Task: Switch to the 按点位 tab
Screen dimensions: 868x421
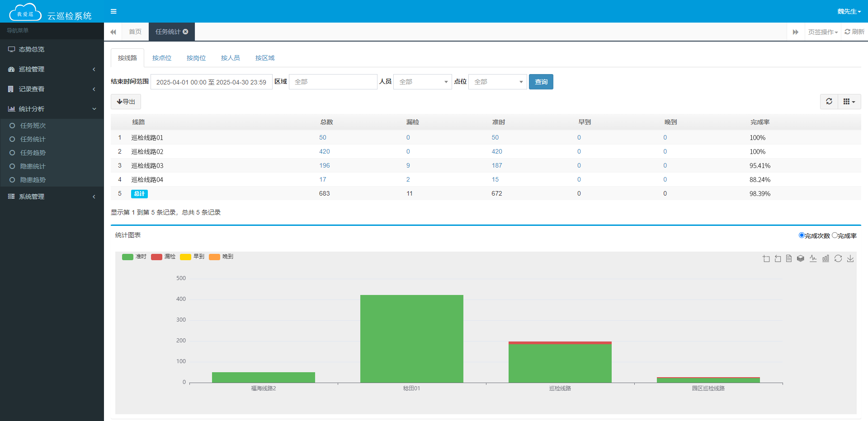Action: [x=162, y=58]
